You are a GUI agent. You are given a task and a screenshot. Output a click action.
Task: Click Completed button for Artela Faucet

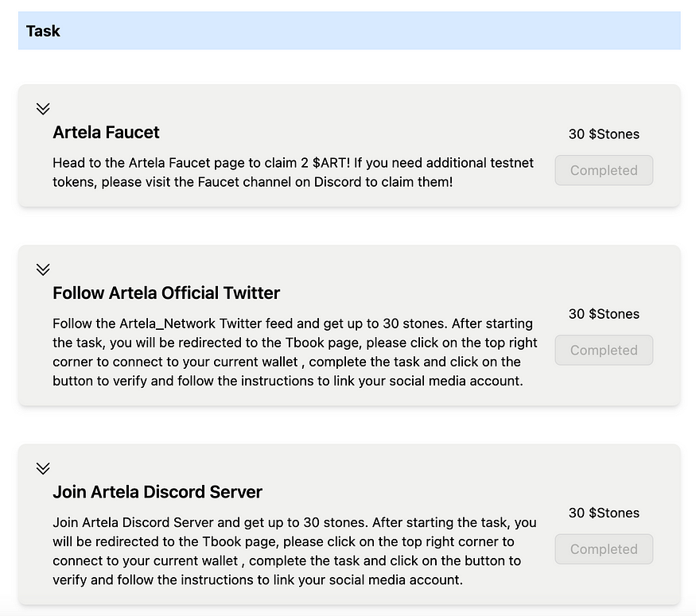pos(604,170)
